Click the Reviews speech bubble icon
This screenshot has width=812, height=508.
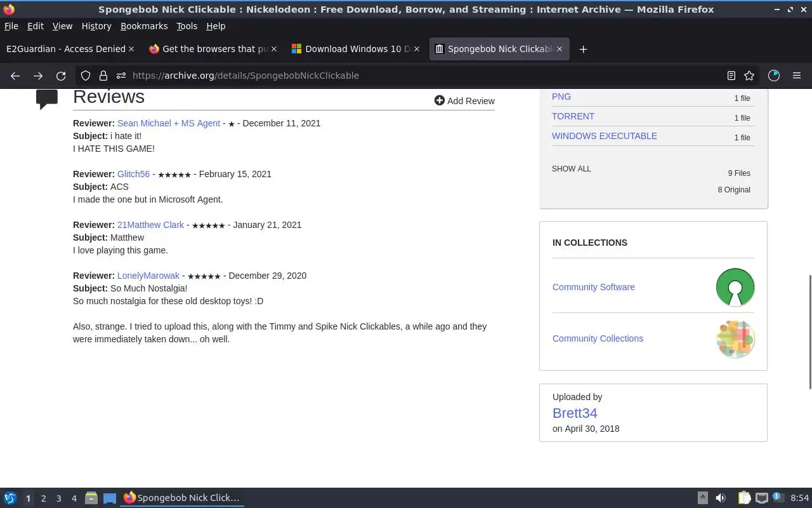pyautogui.click(x=47, y=99)
